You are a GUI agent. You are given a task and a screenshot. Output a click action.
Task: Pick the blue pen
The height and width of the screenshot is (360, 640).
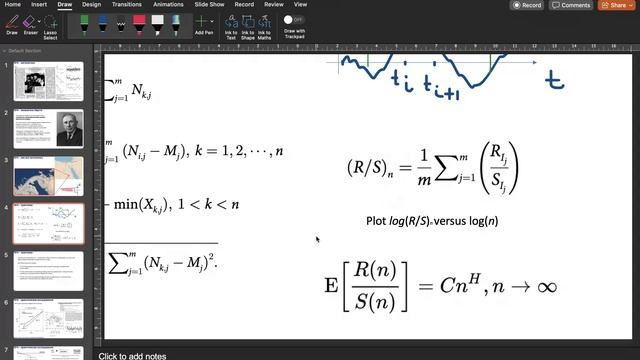click(102, 25)
